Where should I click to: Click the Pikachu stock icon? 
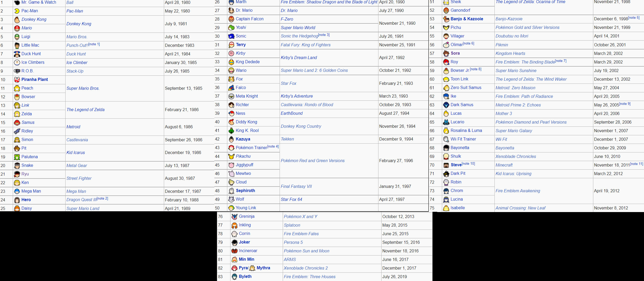231,156
